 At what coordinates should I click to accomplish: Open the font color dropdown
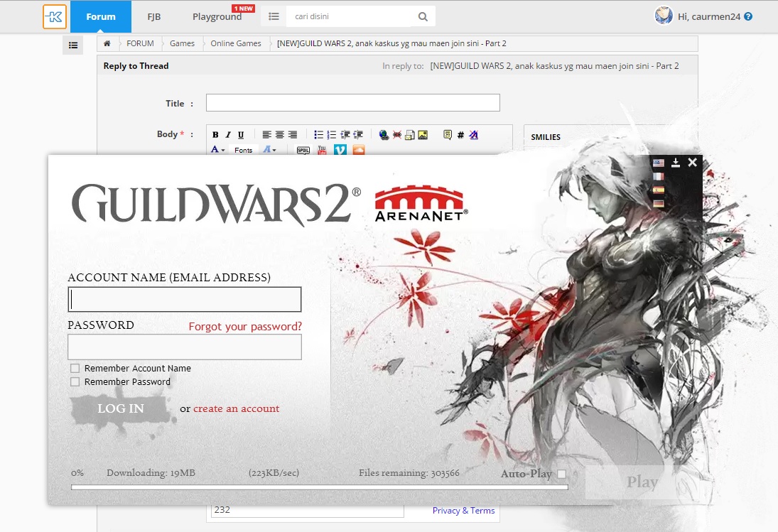click(217, 150)
